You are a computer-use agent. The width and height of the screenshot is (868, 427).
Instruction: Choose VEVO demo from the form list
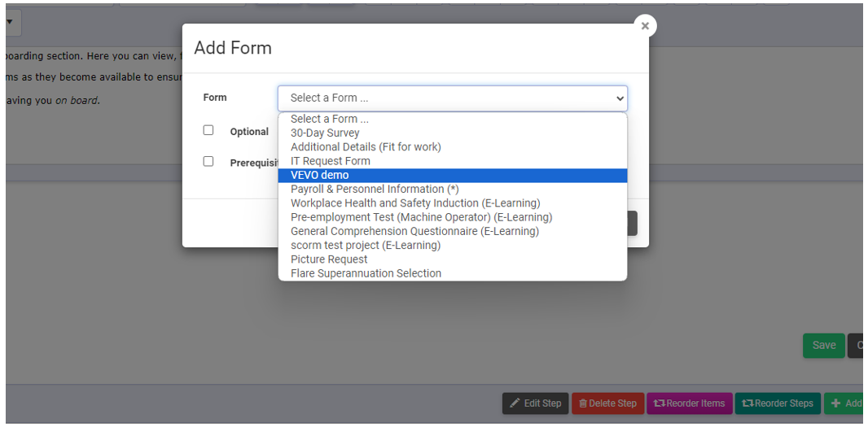coord(452,176)
